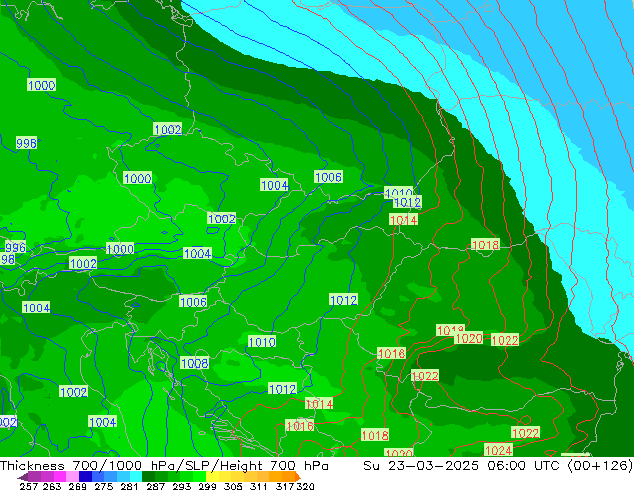Viewport: 634px width, 490px height.
Task: Pick the bright lime green legend swatch
Action: coord(200,476)
